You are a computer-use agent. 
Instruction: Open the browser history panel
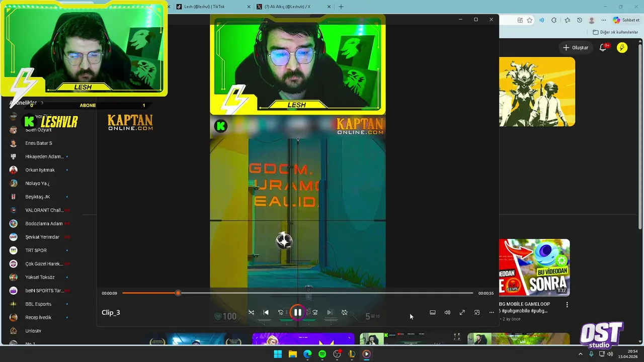[x=580, y=20]
